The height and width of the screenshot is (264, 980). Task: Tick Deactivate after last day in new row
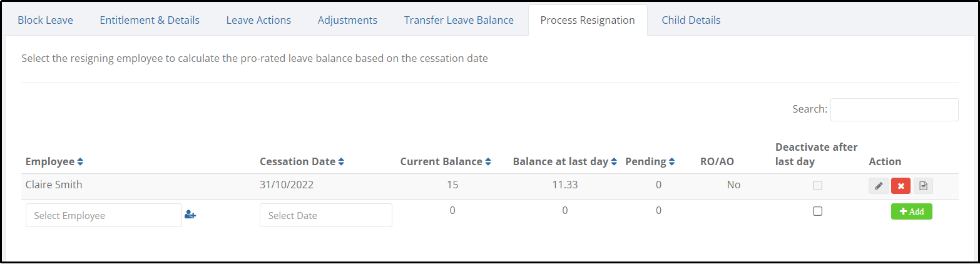pos(817,211)
